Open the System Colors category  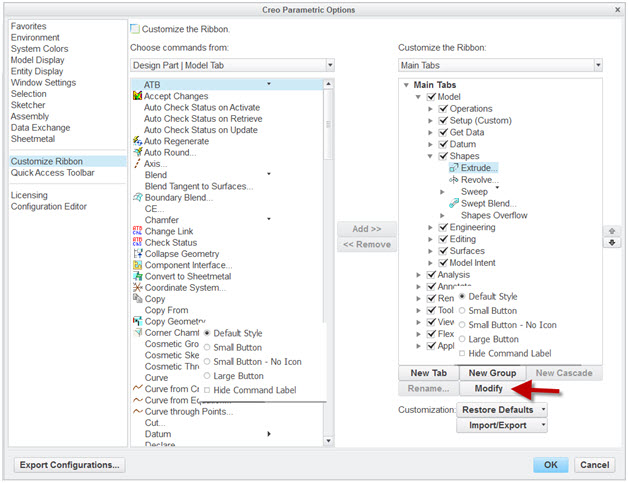pos(39,48)
